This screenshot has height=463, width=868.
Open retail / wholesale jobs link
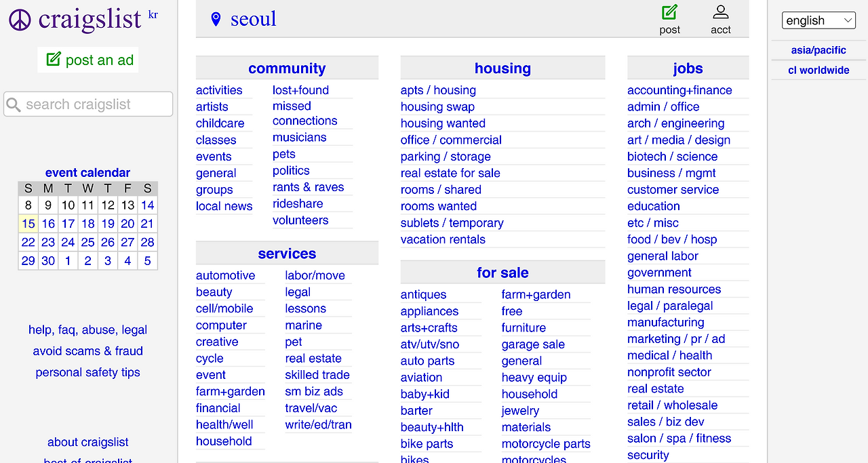pyautogui.click(x=672, y=405)
